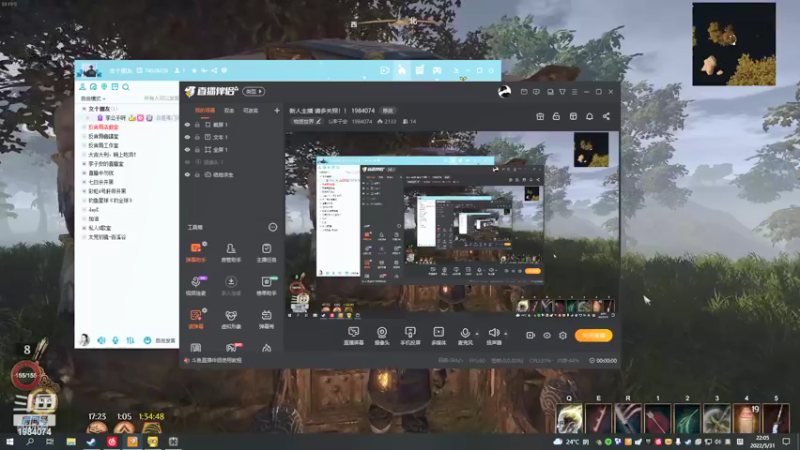
Task: Open streaming settings gear icon
Action: tap(563, 335)
